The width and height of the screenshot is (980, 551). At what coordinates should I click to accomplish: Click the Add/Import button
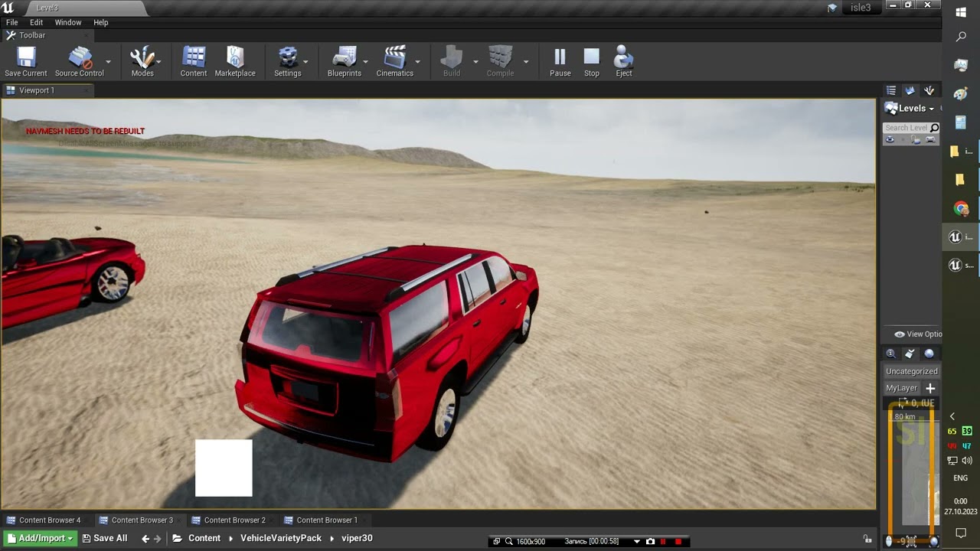click(41, 539)
